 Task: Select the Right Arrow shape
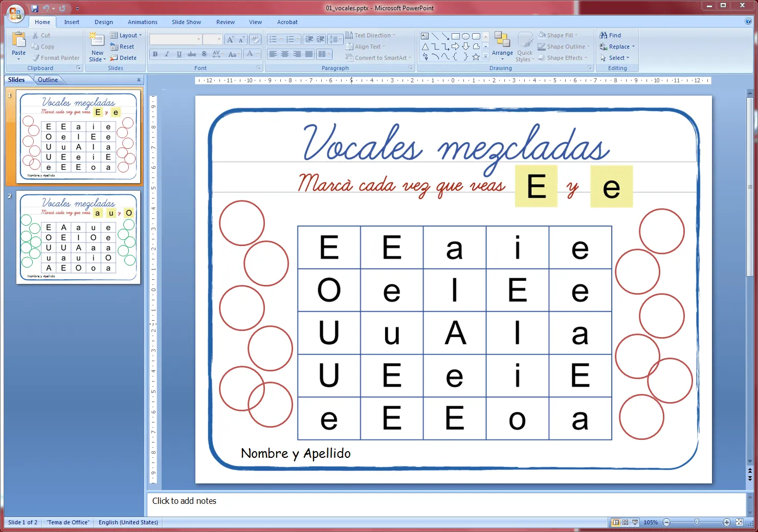pos(455,47)
